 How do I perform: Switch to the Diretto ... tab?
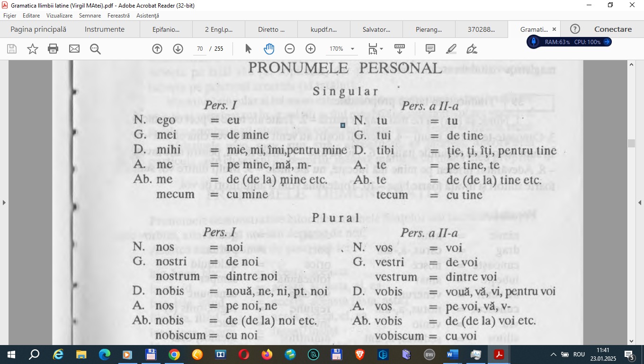pos(271,29)
